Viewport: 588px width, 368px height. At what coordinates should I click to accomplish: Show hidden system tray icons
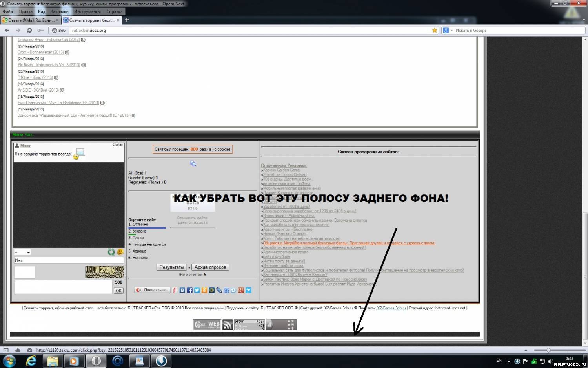508,361
